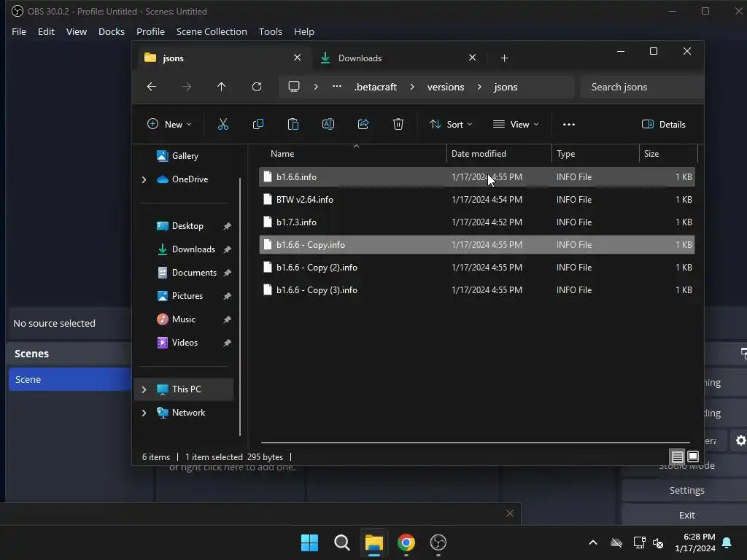Viewport: 747px width, 560px height.
Task: Select file BTW v2.64.info
Action: click(x=477, y=200)
